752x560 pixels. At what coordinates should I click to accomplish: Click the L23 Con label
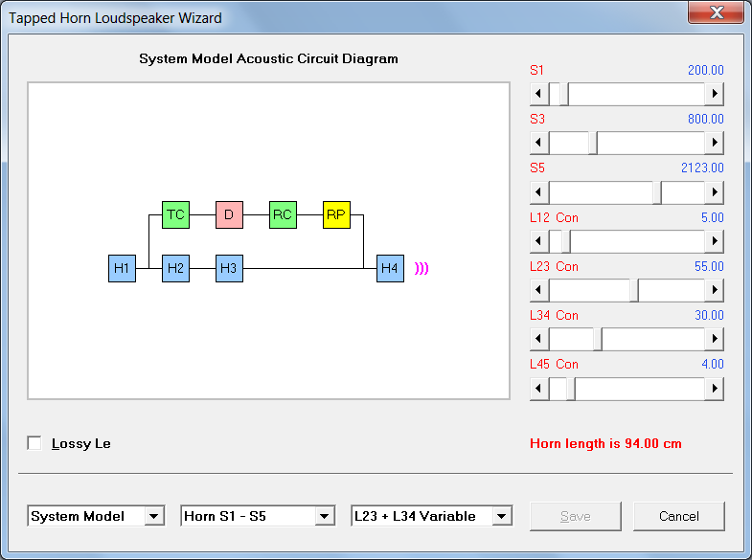(554, 267)
